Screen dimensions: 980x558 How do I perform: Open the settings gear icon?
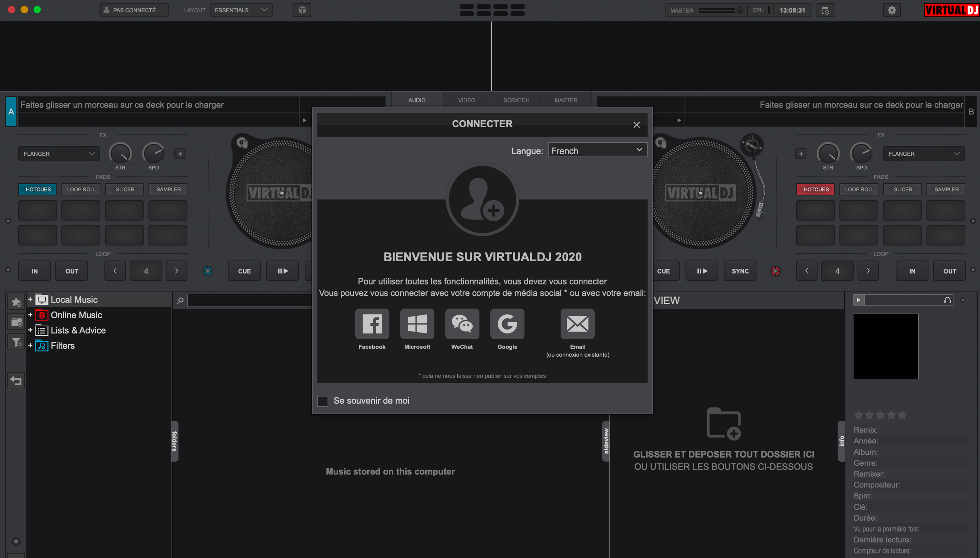[892, 10]
